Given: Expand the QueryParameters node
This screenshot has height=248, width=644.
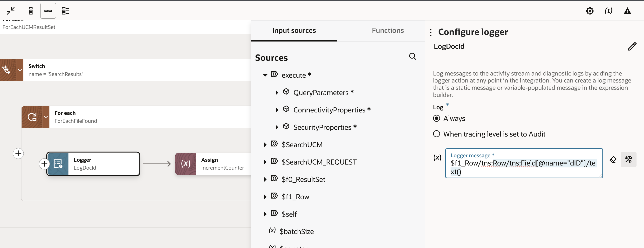Looking at the screenshot, I should pos(277,92).
